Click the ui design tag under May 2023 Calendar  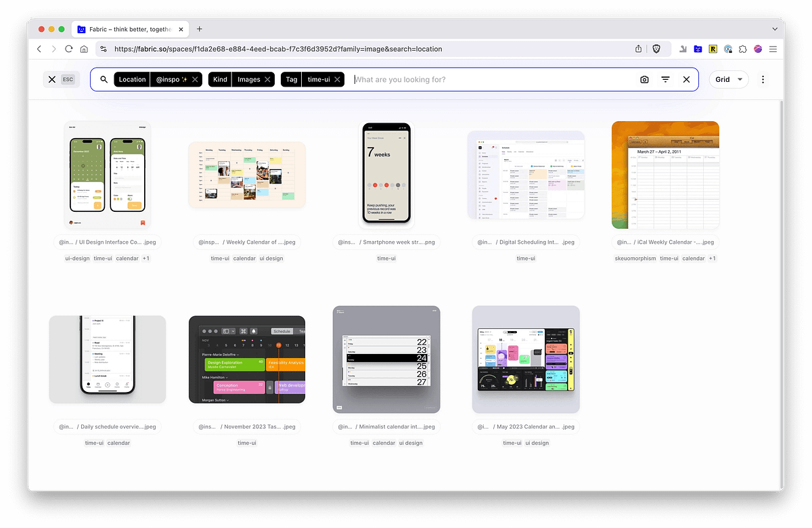click(537, 443)
